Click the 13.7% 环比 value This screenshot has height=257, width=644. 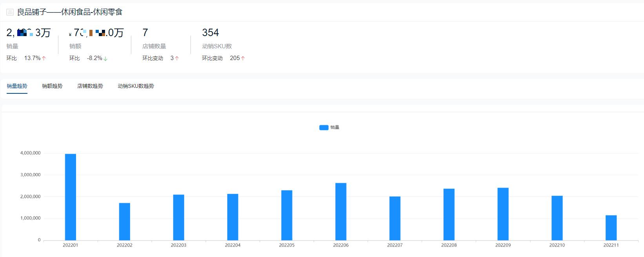pos(32,58)
